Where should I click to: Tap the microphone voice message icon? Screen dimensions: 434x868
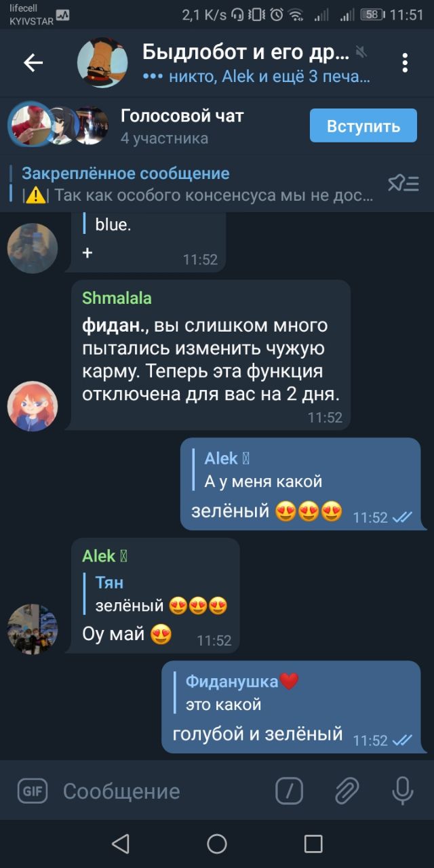tap(402, 791)
